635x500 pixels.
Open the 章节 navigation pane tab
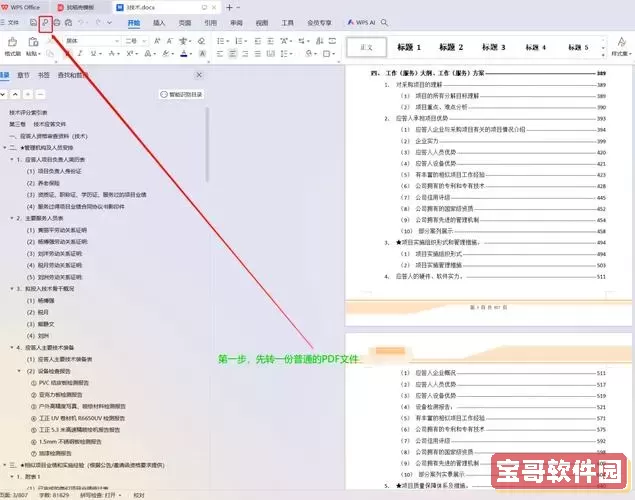[x=23, y=75]
